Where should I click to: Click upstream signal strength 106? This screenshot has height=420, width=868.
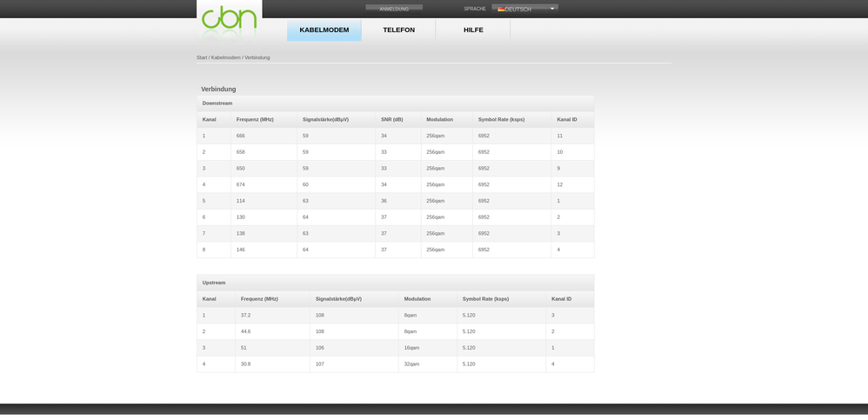[319, 348]
